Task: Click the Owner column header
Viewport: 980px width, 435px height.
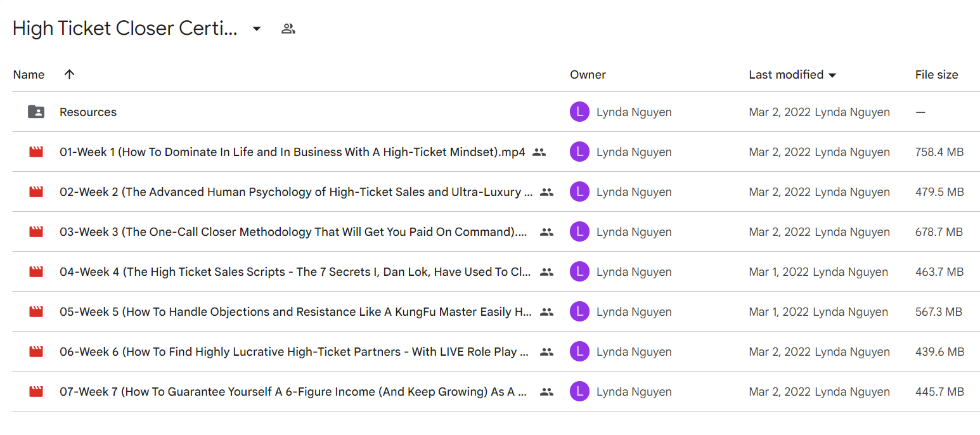Action: (588, 75)
